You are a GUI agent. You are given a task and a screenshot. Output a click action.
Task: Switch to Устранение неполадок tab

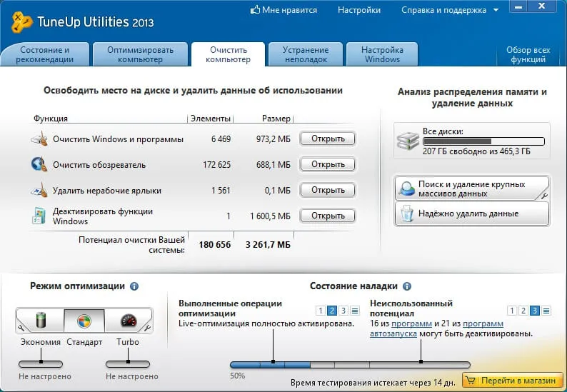point(306,54)
